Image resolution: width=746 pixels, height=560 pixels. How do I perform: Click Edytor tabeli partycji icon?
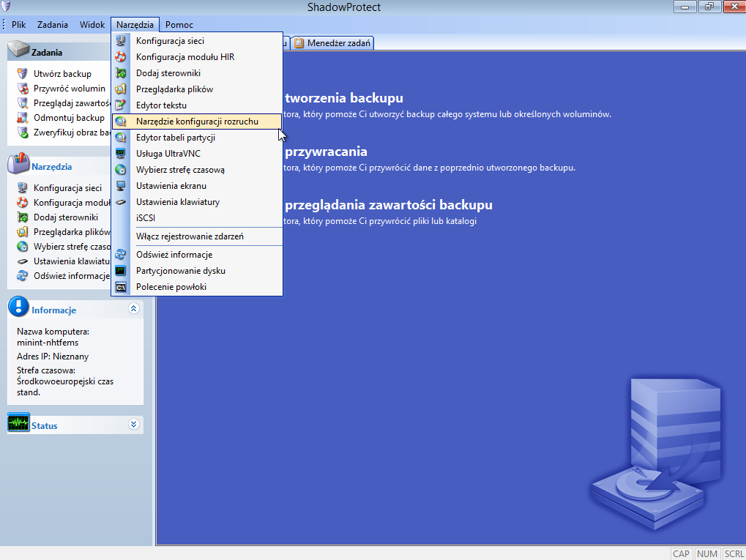tap(121, 138)
